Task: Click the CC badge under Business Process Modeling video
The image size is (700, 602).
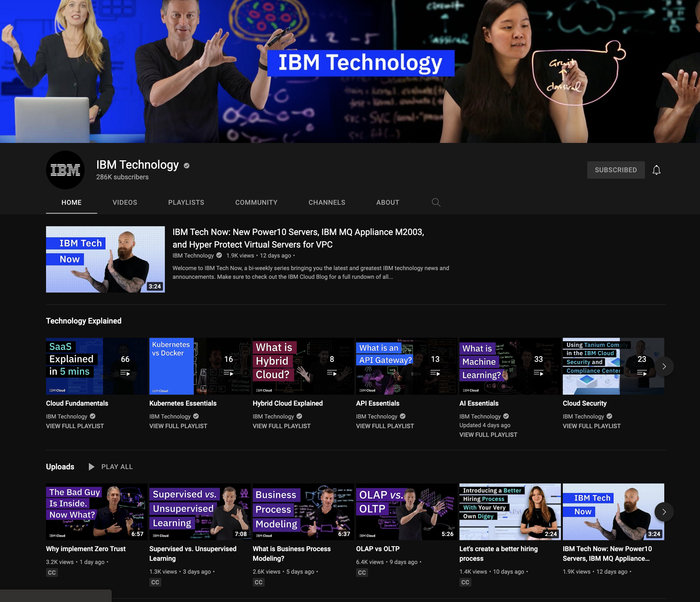Action: click(259, 582)
